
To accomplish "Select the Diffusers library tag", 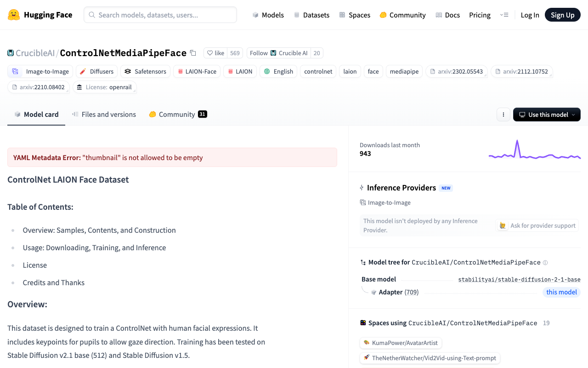I will coord(96,71).
